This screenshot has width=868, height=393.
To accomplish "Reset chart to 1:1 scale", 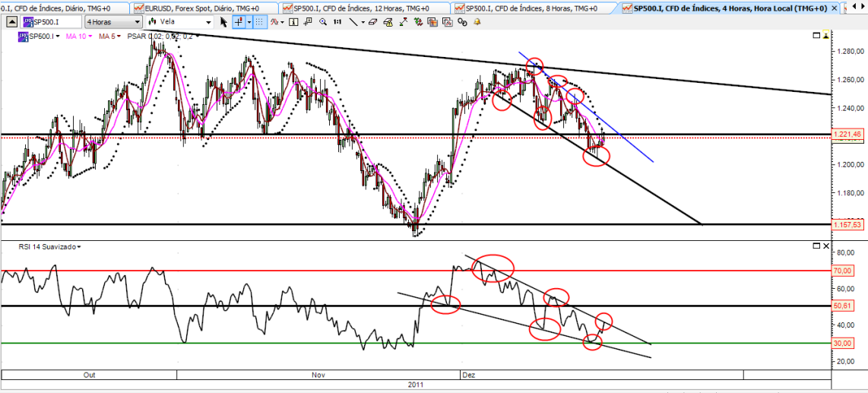I will pos(337,21).
